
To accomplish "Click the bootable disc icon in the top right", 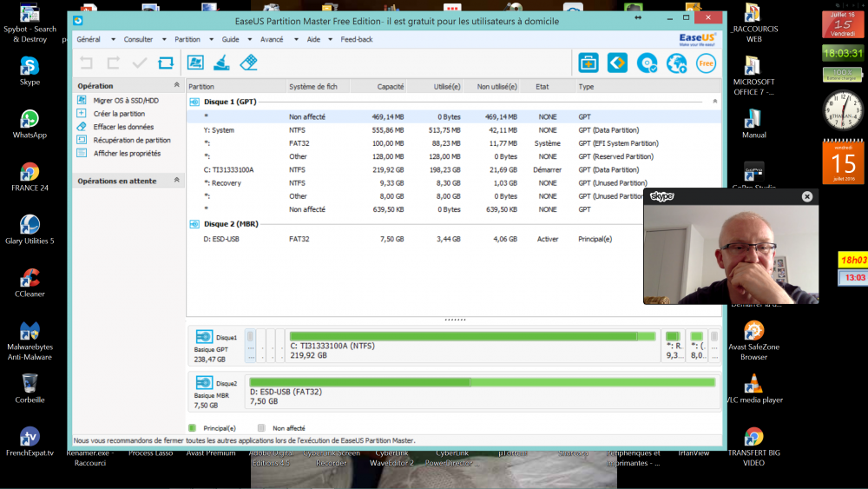I will tap(647, 63).
